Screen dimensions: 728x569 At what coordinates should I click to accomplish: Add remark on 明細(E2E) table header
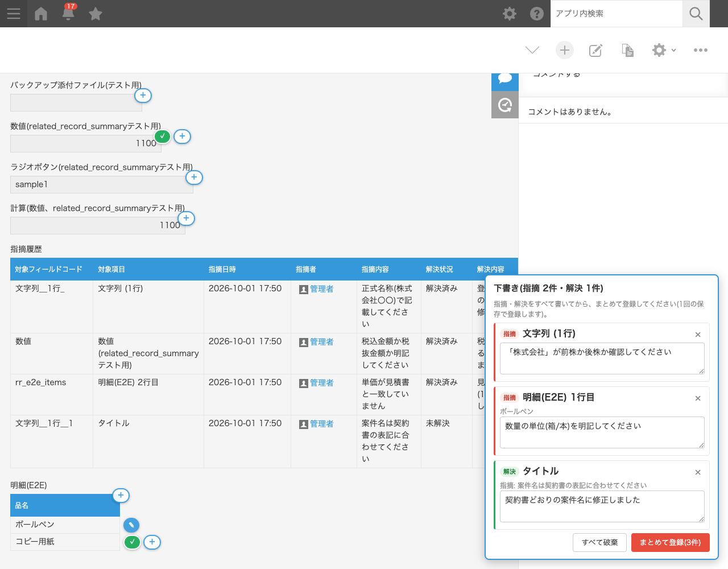(121, 496)
